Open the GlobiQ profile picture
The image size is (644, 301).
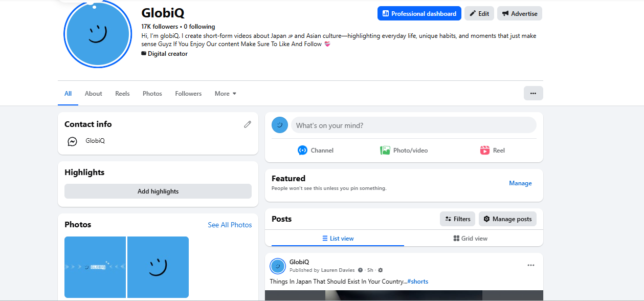(x=98, y=34)
